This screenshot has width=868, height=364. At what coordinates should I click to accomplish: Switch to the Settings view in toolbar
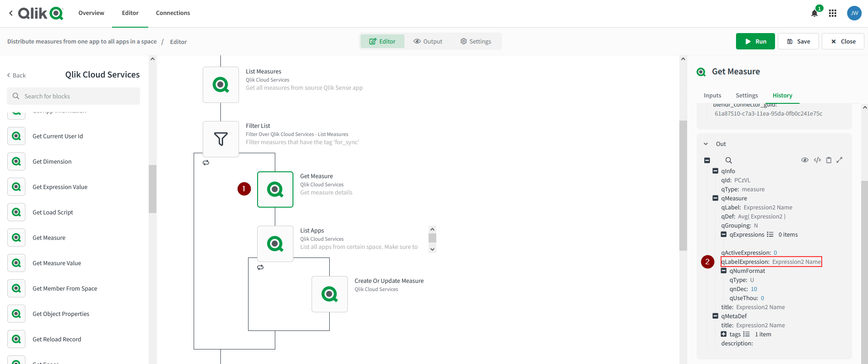tap(476, 41)
